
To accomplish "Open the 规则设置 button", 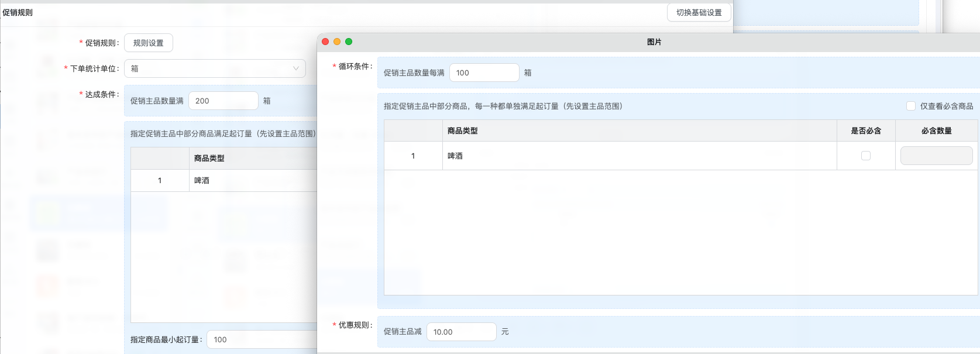I will (148, 43).
